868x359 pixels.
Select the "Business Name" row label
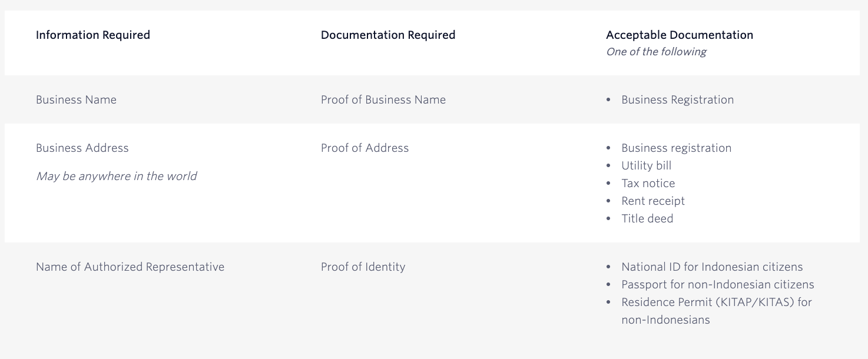point(76,100)
